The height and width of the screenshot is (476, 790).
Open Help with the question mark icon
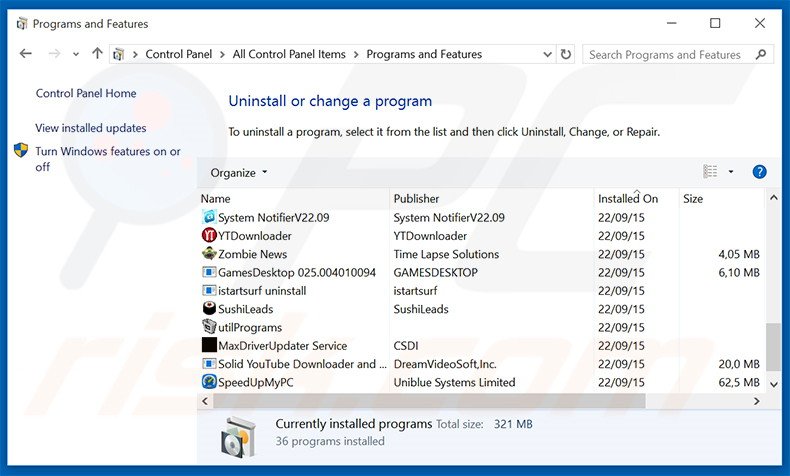click(x=759, y=172)
